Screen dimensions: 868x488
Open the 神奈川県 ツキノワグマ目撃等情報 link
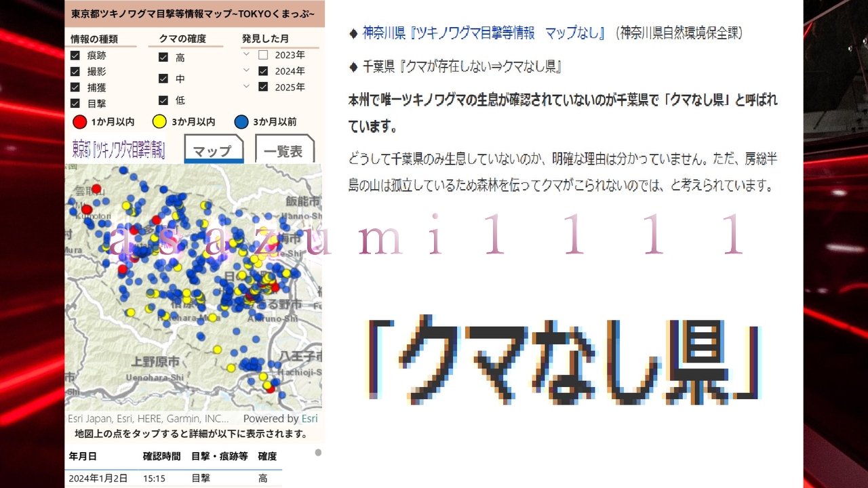coord(483,33)
